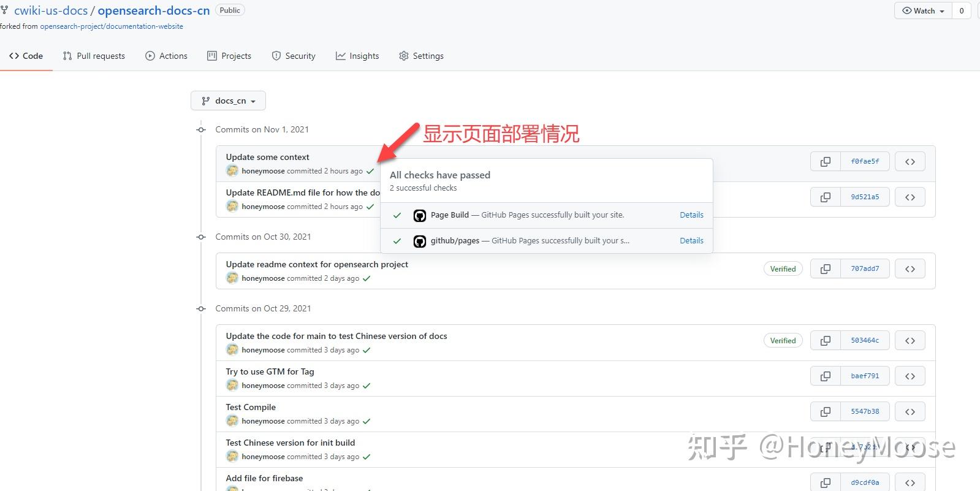The image size is (980, 491).
Task: Open the Settings tab
Action: click(x=421, y=56)
